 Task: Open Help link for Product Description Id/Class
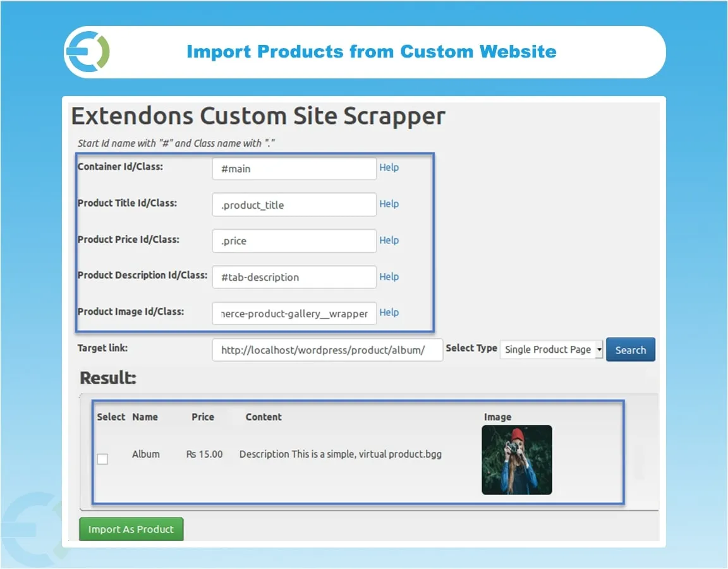coord(389,276)
